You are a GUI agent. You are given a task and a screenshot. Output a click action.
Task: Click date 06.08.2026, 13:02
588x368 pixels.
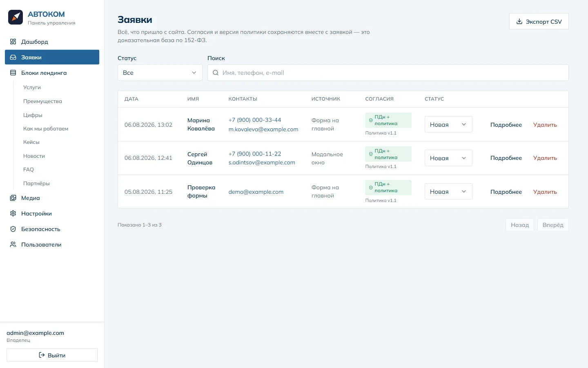[148, 125]
